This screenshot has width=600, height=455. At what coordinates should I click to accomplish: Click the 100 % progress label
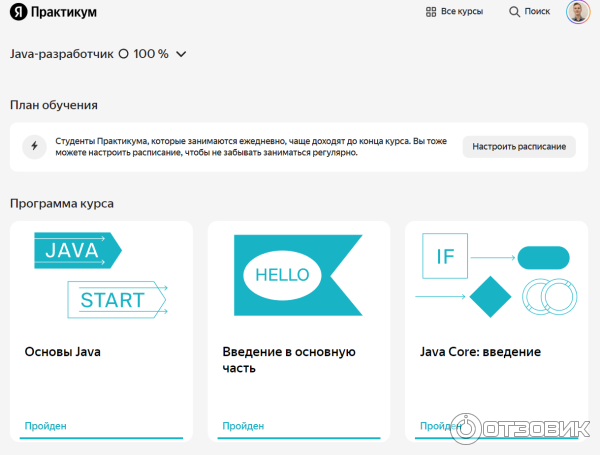point(151,54)
